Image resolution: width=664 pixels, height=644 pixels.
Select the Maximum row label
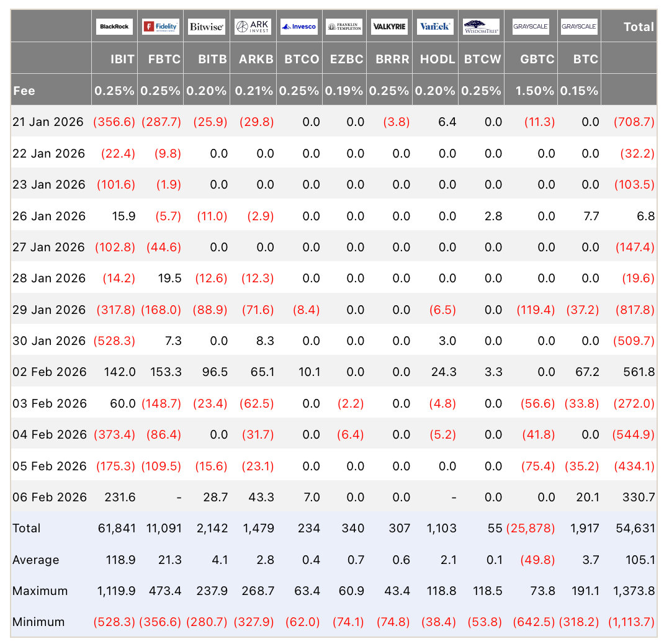(x=40, y=591)
